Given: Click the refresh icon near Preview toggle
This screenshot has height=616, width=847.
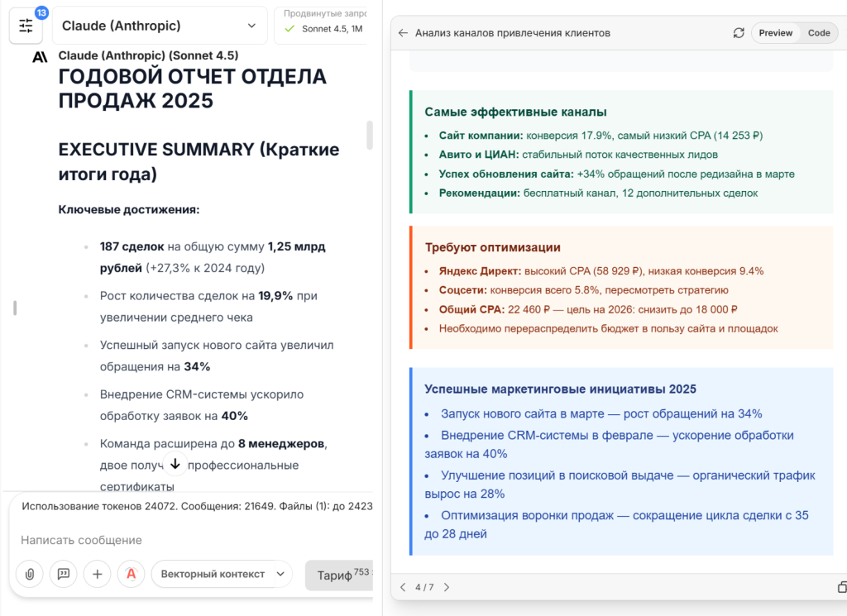Looking at the screenshot, I should (x=738, y=32).
